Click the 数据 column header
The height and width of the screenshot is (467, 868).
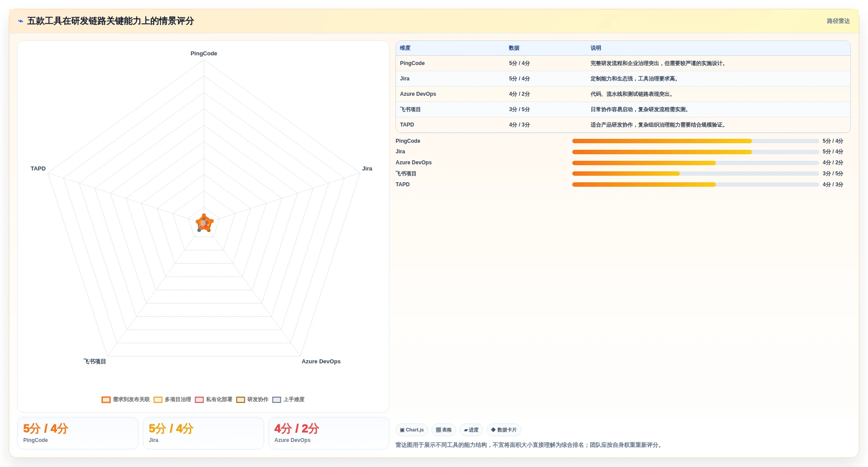[x=514, y=48]
